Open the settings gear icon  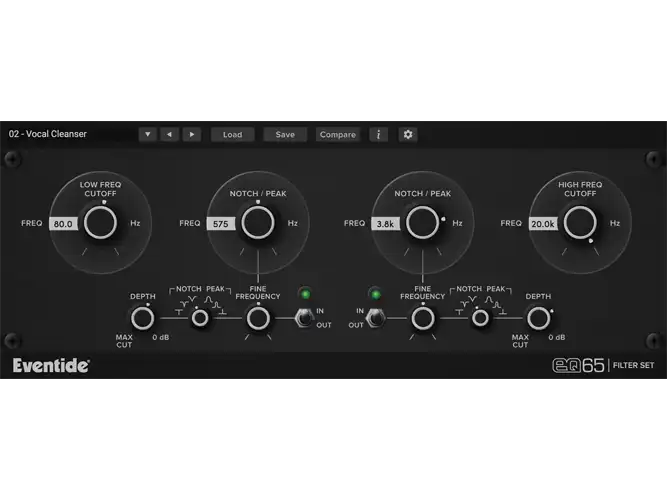[408, 134]
